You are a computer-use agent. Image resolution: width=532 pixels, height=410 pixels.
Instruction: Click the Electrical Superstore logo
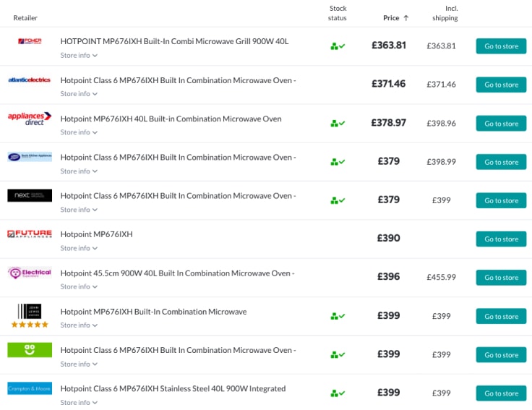pos(30,273)
